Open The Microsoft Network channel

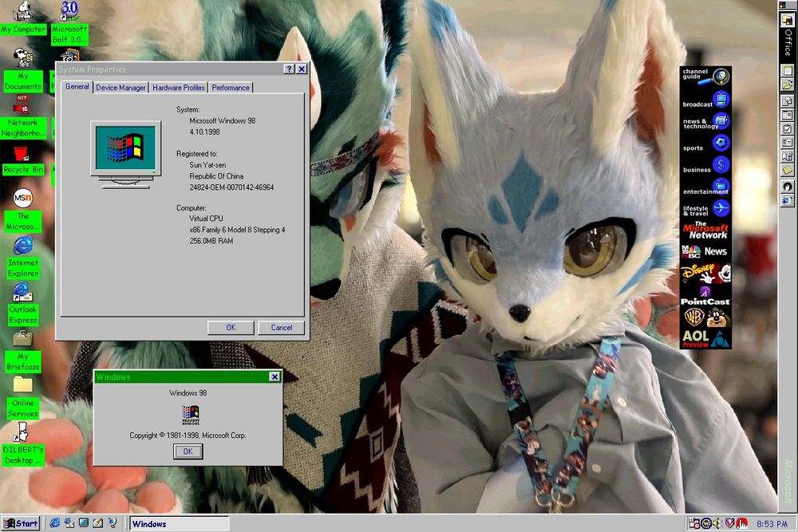click(x=706, y=231)
